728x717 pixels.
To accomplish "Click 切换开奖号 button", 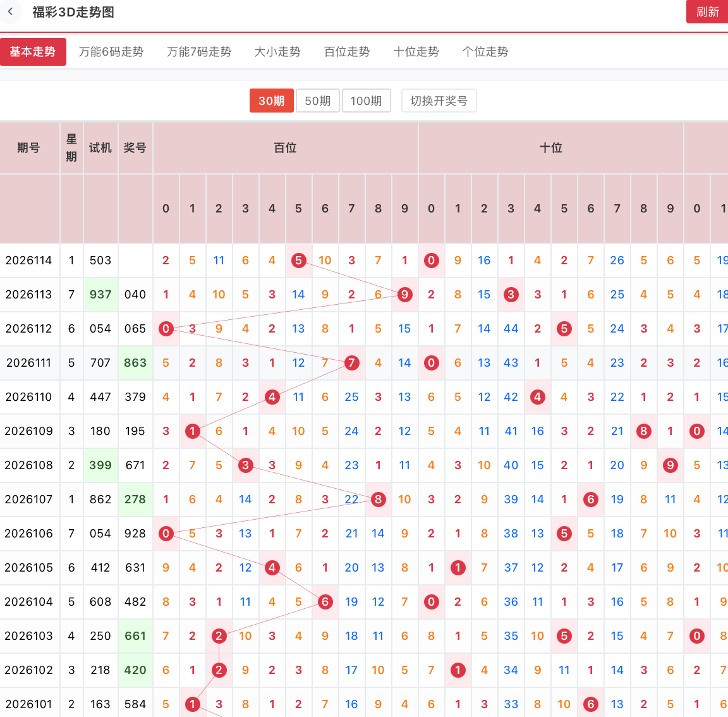I will (439, 101).
